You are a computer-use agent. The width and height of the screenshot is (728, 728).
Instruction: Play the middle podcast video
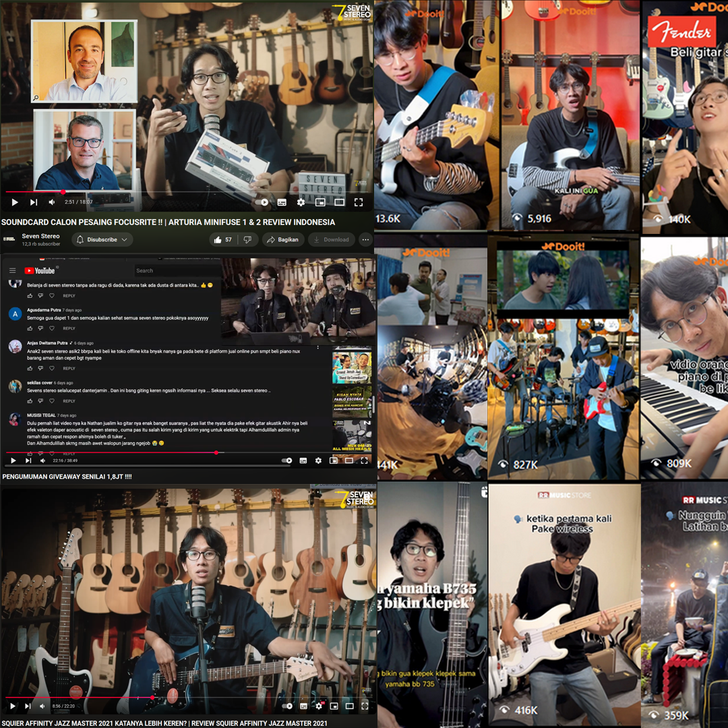point(13,460)
